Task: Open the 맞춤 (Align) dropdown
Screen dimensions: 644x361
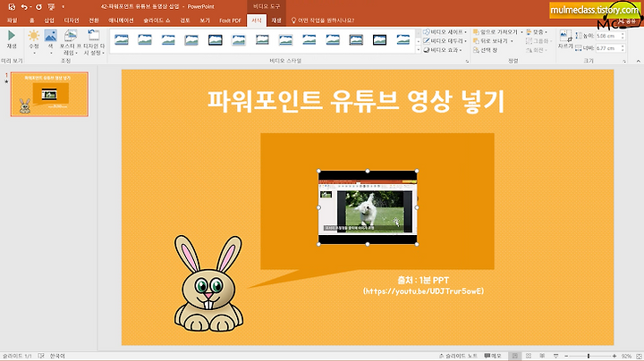Action: click(537, 32)
